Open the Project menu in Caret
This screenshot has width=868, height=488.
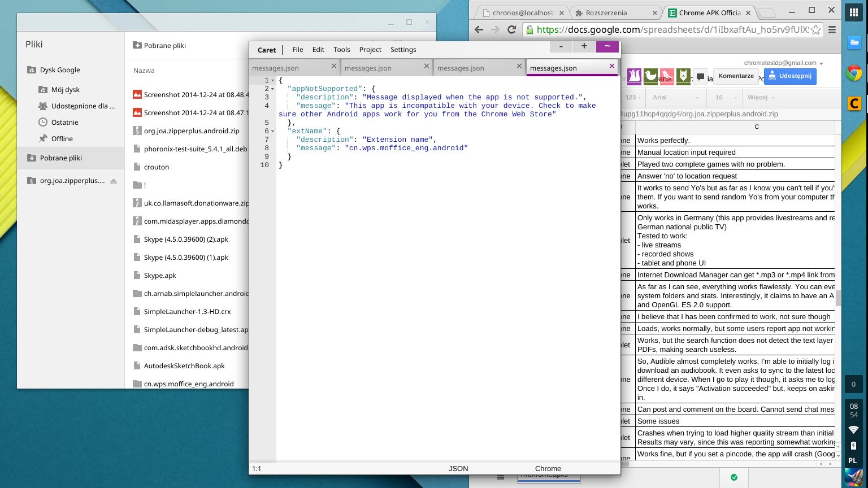[370, 50]
